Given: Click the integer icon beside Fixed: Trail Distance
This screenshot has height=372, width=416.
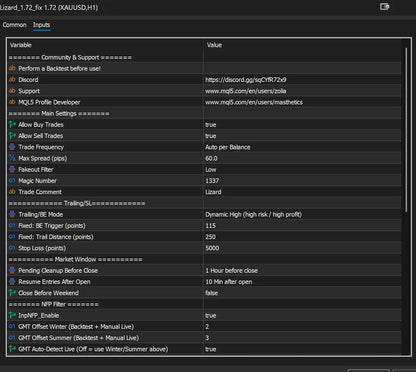Looking at the screenshot, I should point(12,237).
